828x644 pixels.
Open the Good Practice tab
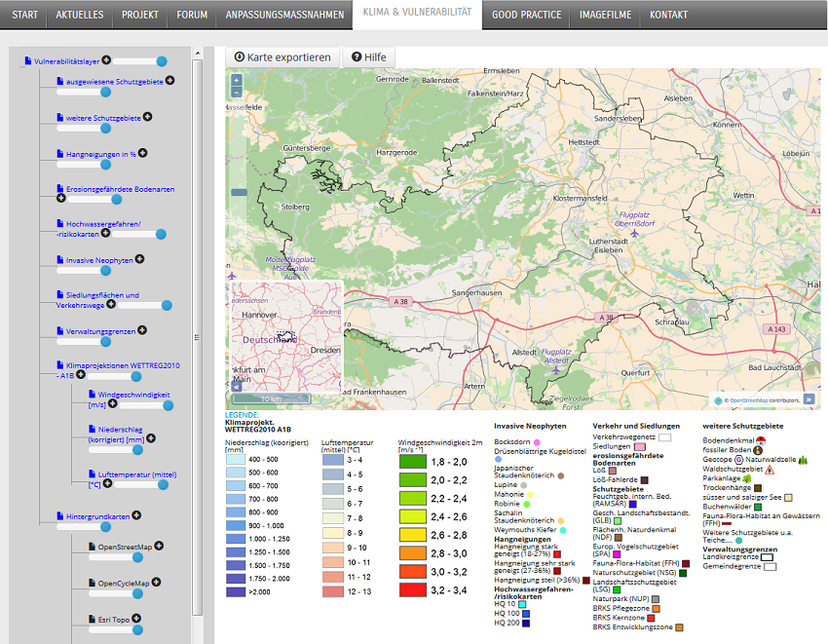point(526,15)
